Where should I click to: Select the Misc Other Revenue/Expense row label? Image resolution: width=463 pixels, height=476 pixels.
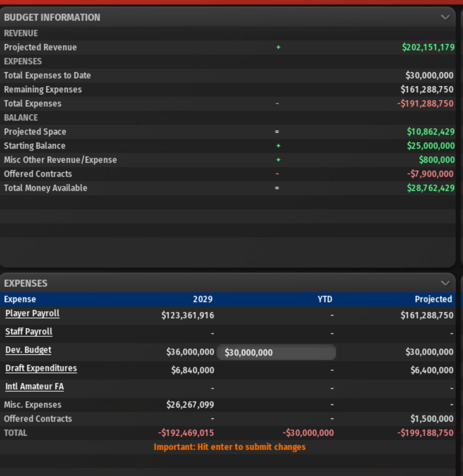click(x=60, y=160)
